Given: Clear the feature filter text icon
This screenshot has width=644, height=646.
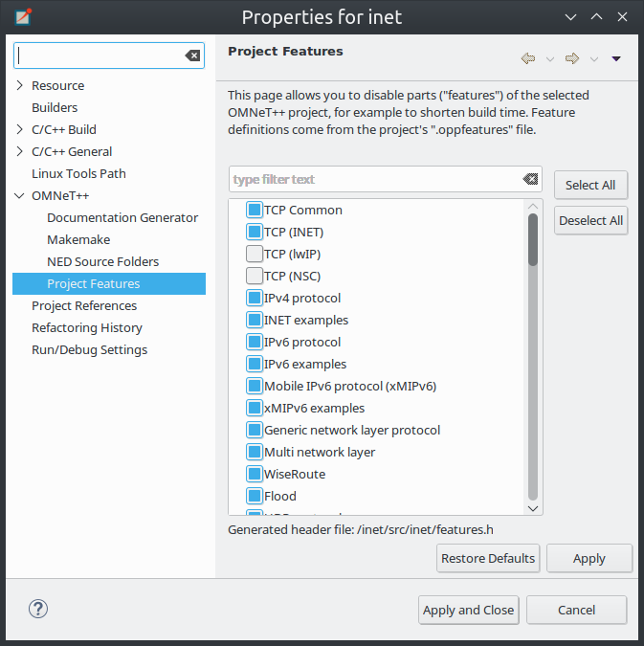Looking at the screenshot, I should coord(530,179).
